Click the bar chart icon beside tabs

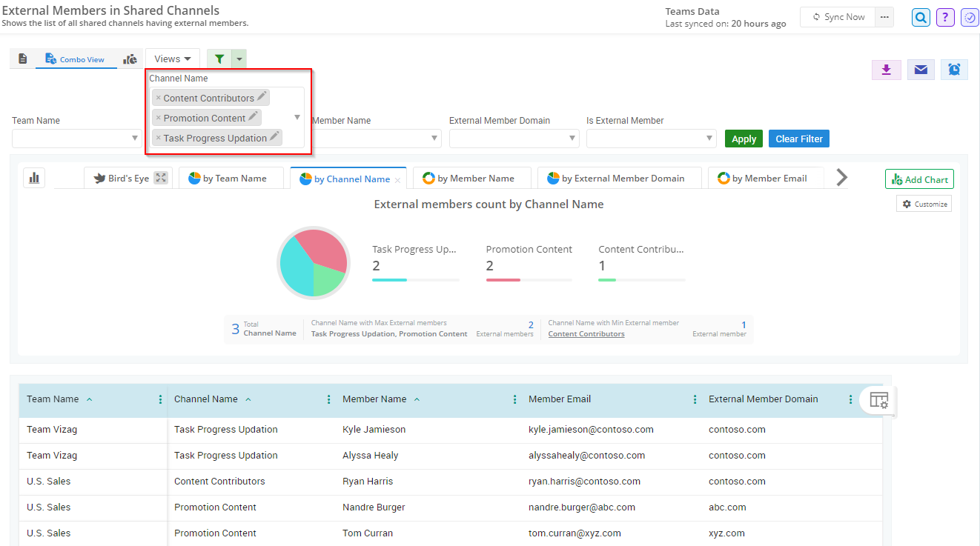tap(34, 178)
